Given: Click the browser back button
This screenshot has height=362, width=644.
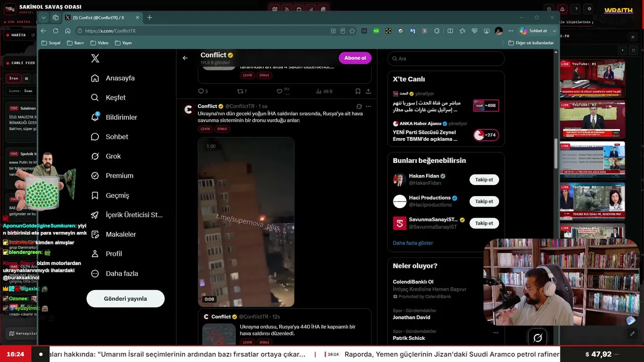Looking at the screenshot, I should (x=43, y=31).
